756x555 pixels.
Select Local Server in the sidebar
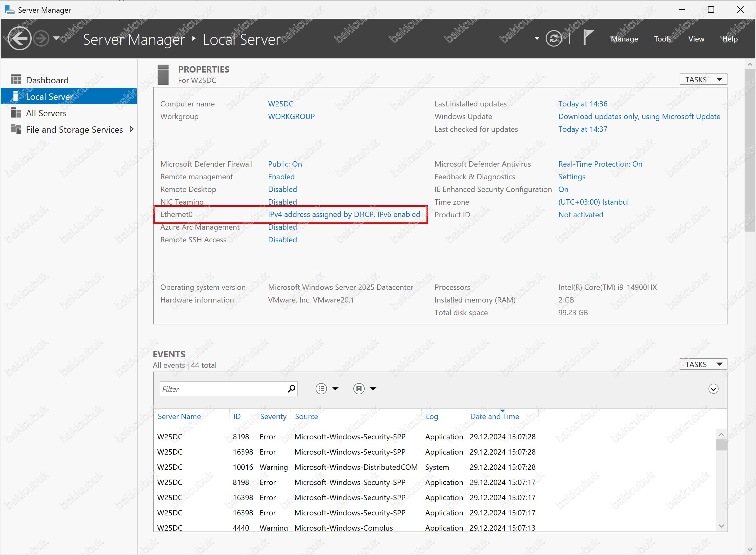tap(68, 96)
